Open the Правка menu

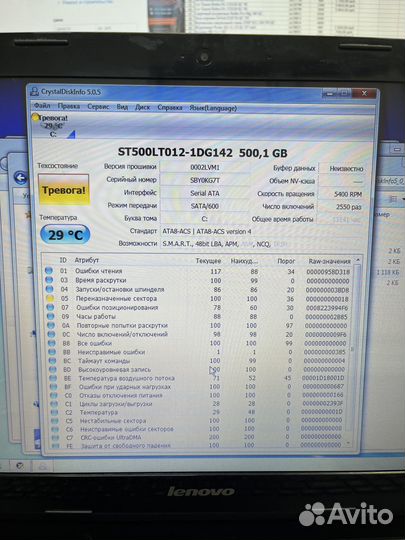coord(69,106)
